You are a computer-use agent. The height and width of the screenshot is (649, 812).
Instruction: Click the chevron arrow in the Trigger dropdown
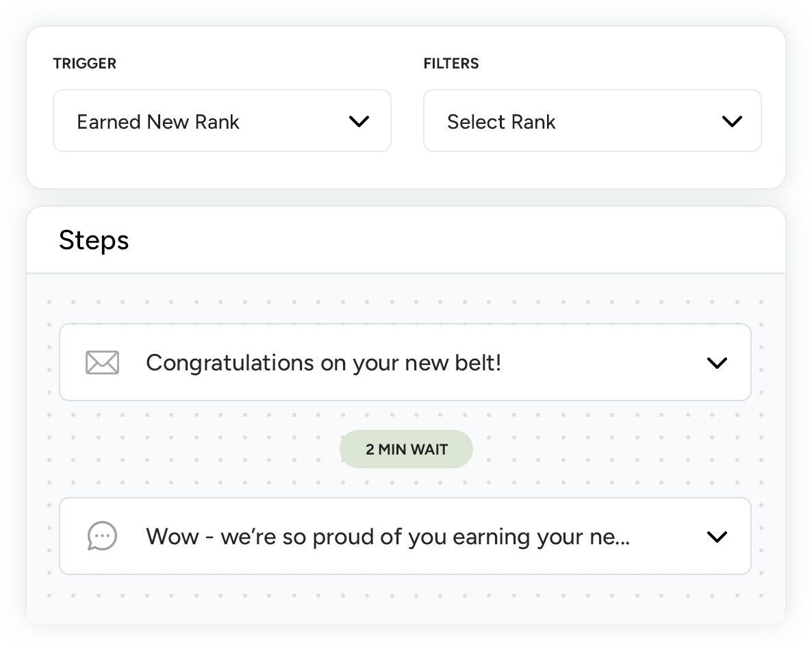359,122
